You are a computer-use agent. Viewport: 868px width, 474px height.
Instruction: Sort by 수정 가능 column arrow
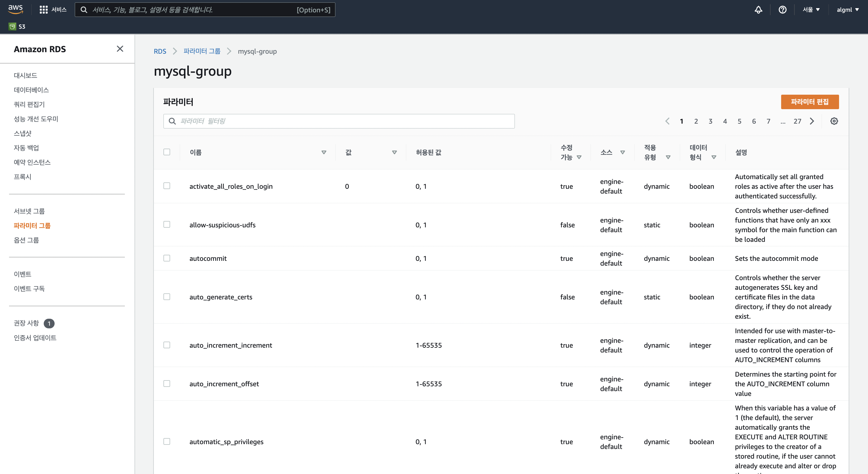coord(579,157)
